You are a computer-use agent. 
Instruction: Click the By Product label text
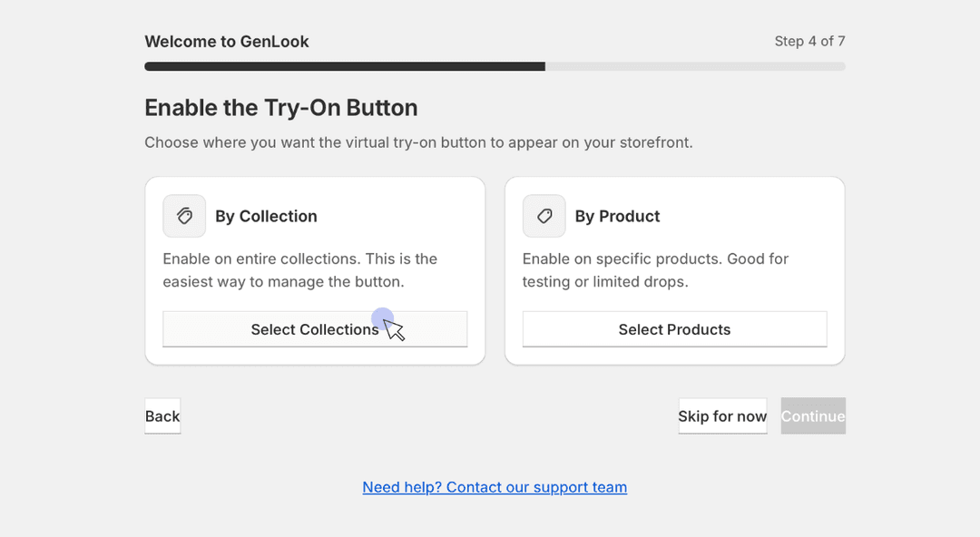click(617, 216)
